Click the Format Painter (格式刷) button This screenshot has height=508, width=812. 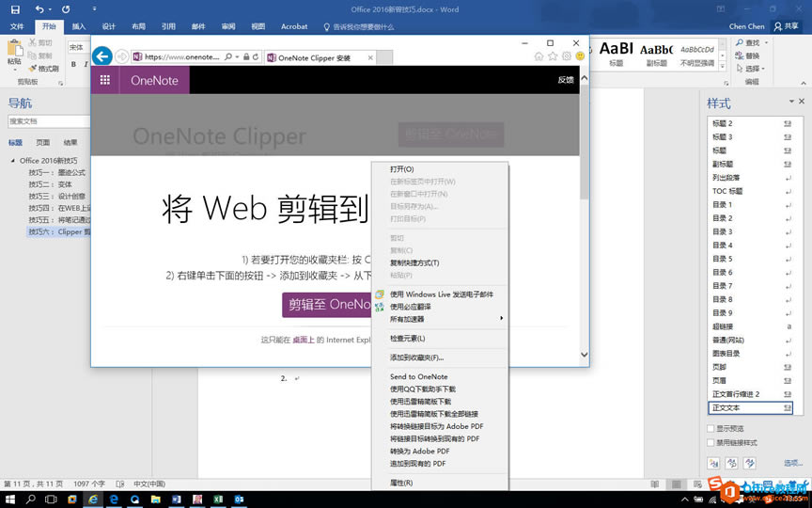pos(44,69)
